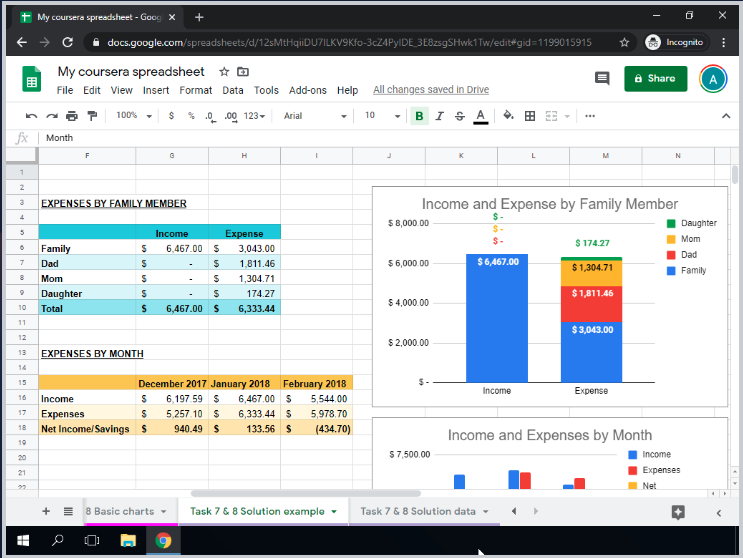Screen dimensions: 743x558
Task: Open the text color picker
Action: click(481, 116)
